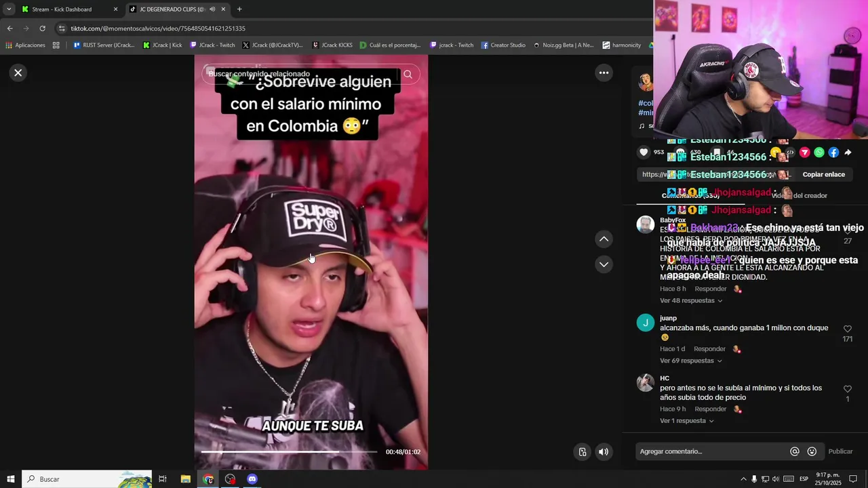Open 'JCrack - Twitch' bookmark
The image size is (868, 488).
213,45
